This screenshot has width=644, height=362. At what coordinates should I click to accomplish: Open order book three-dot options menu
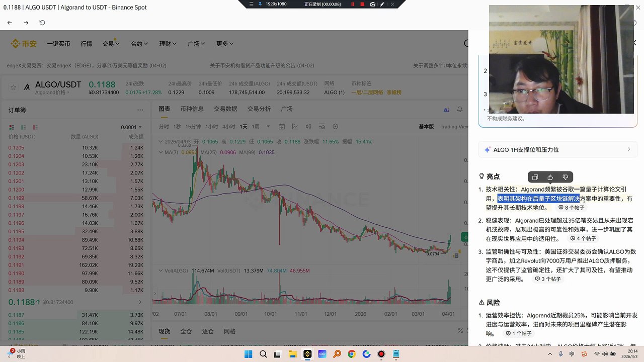pyautogui.click(x=140, y=110)
